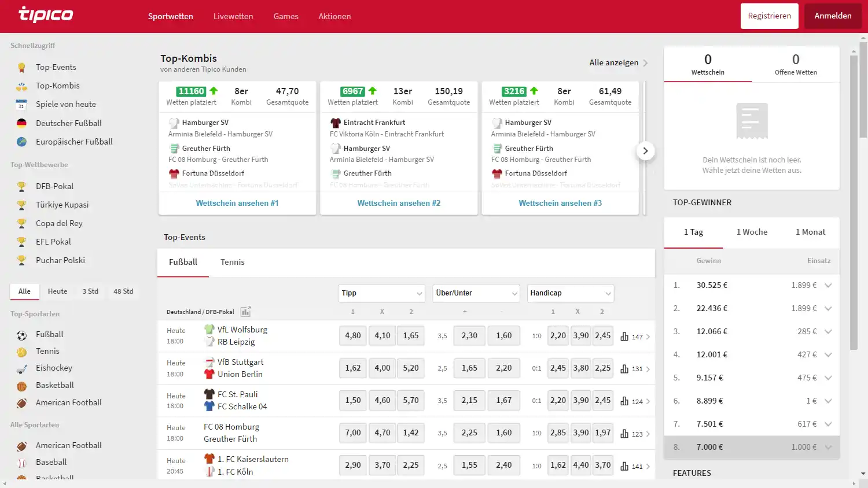Click the Puchar Polski trophy icon
868x488 pixels.
coord(21,260)
